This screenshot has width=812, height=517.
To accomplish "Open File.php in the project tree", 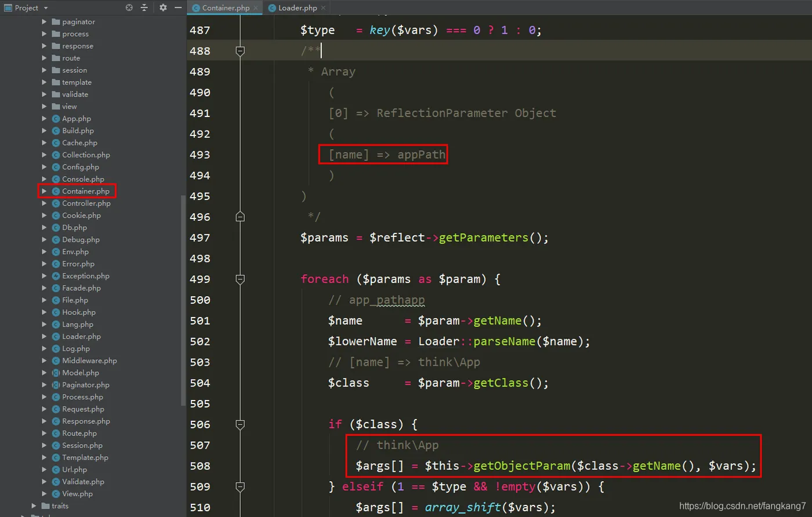I will [75, 300].
